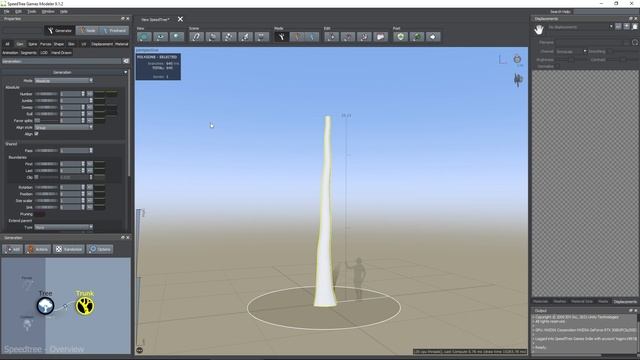The width and height of the screenshot is (640, 360).
Task: Click the Randomize button
Action: click(x=69, y=249)
